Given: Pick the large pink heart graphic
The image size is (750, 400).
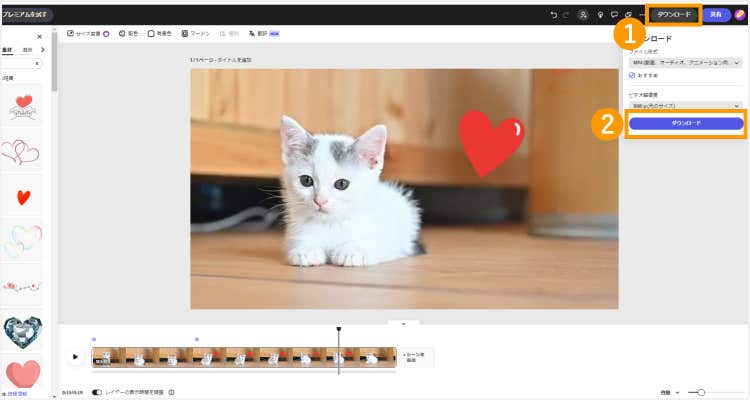Looking at the screenshot, I should [22, 374].
